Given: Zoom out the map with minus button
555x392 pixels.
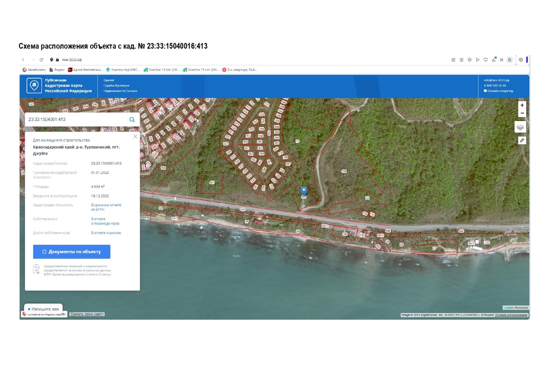Looking at the screenshot, I should [522, 113].
